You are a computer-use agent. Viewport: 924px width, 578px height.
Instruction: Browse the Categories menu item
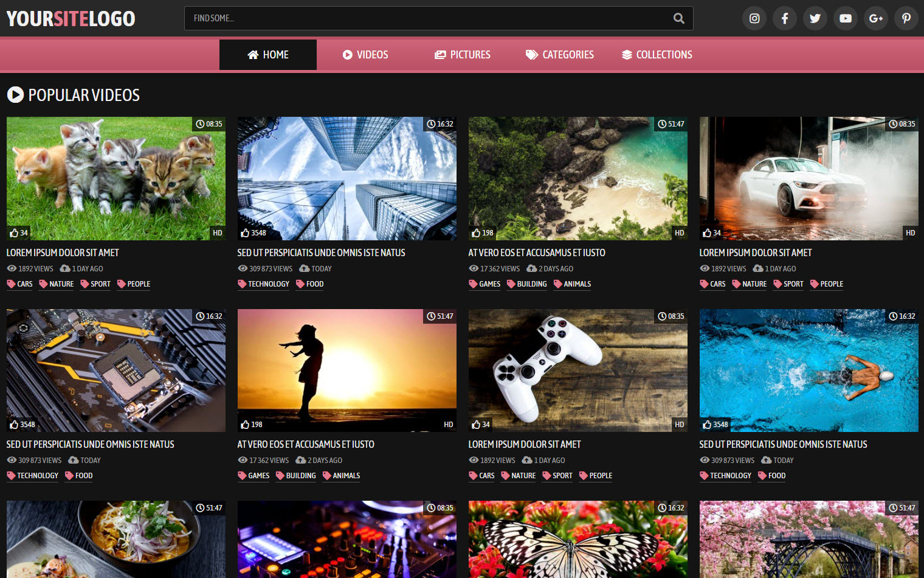pos(559,55)
